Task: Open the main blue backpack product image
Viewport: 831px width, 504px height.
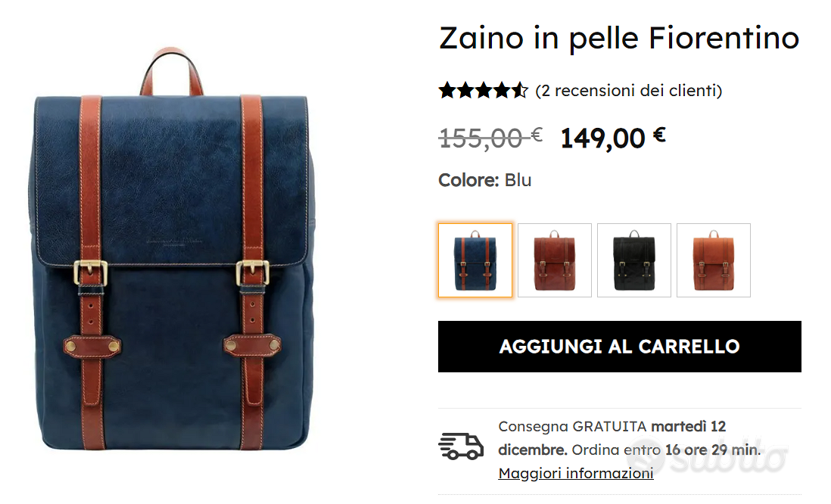Action: click(x=171, y=249)
